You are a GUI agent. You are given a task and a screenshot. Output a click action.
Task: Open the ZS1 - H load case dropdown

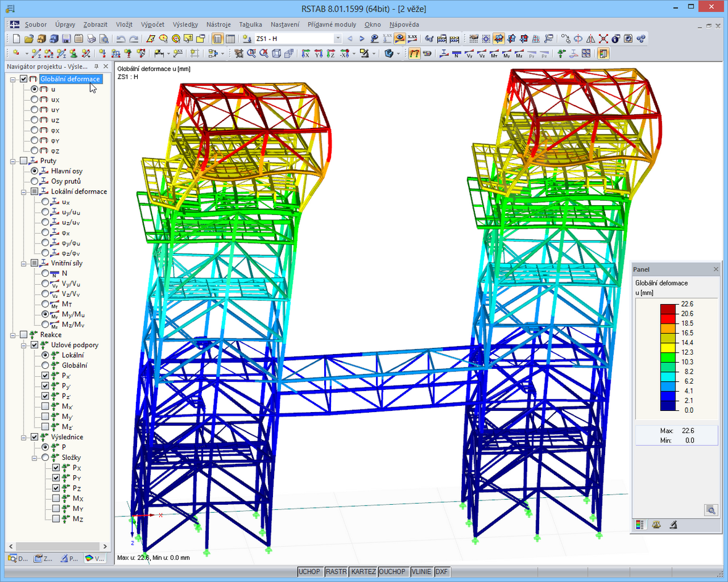tap(337, 39)
